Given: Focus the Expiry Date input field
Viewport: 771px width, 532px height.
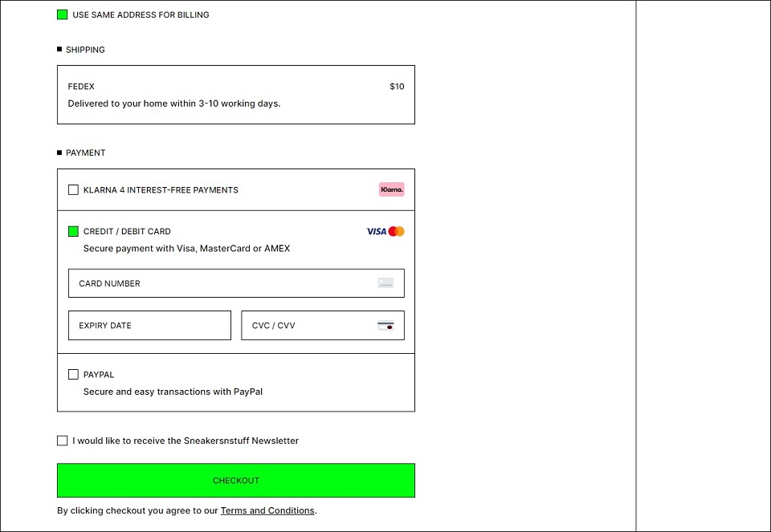Looking at the screenshot, I should 149,325.
